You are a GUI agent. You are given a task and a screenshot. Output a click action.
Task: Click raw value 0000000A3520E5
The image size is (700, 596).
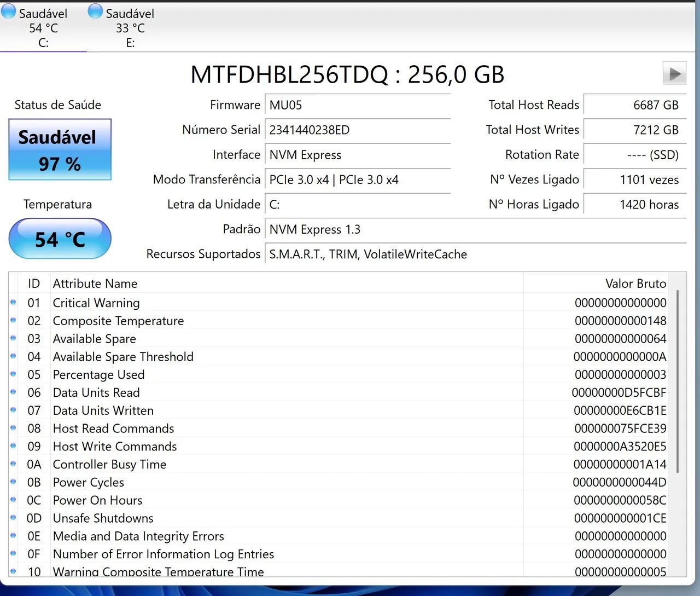pos(620,447)
